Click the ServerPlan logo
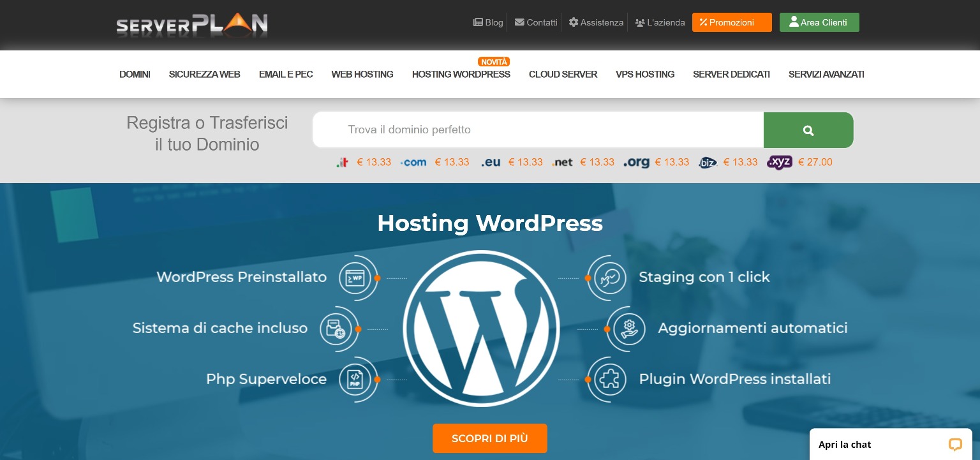This screenshot has width=980, height=460. coord(192,24)
